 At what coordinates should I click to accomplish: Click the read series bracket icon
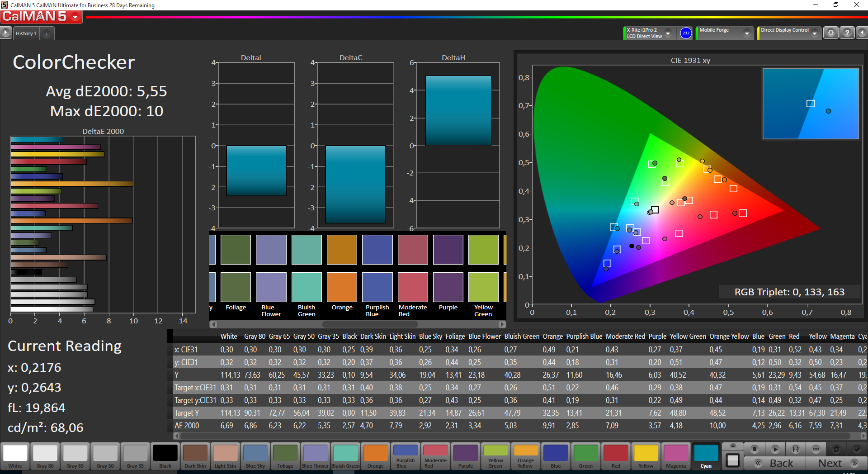pos(795,449)
